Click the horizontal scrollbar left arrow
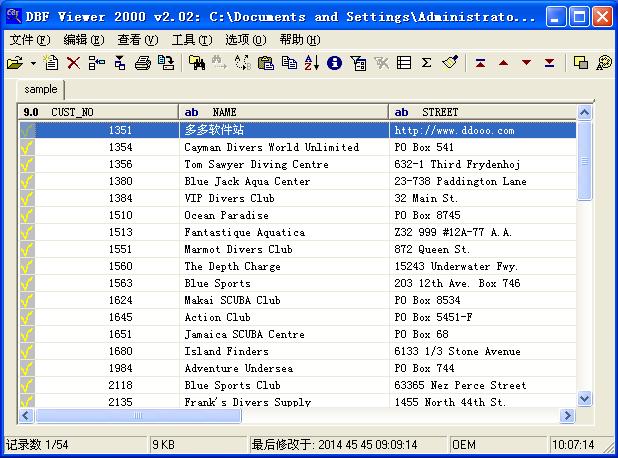 click(26, 415)
